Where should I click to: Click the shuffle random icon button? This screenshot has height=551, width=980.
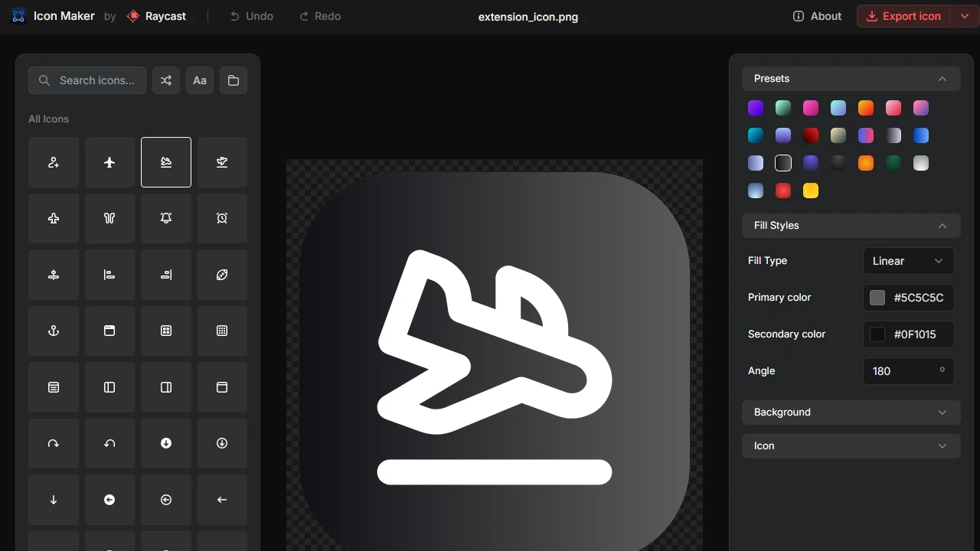(x=166, y=80)
